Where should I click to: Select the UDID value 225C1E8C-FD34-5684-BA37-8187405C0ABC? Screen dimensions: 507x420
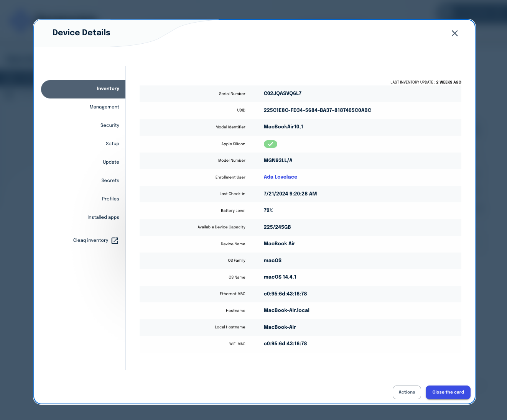tap(318, 110)
